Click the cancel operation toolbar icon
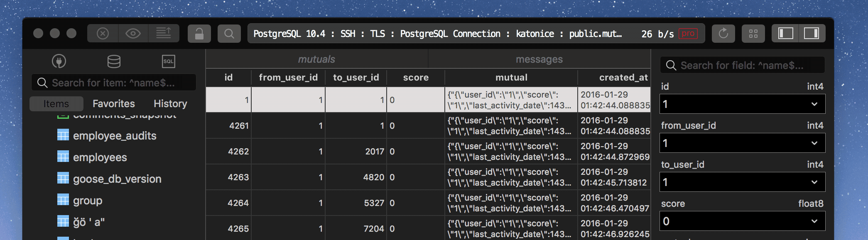Screen dimensions: 868x240 tap(103, 33)
